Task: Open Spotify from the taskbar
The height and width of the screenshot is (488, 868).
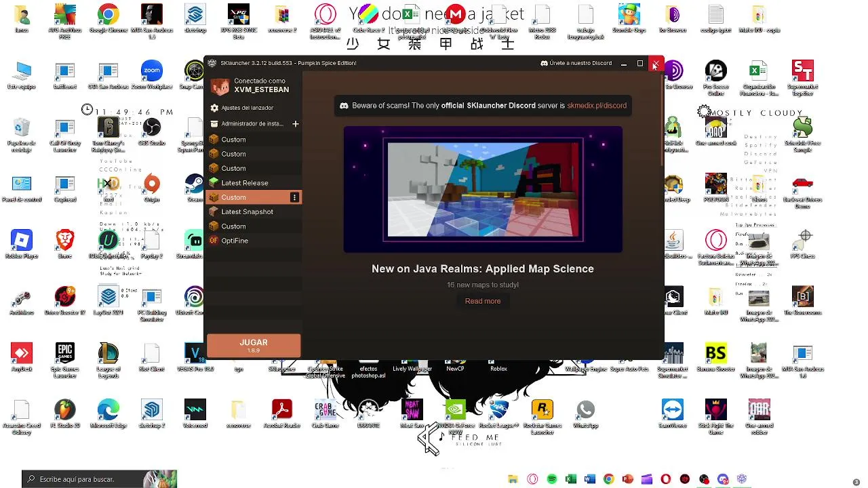Action: pyautogui.click(x=551, y=479)
